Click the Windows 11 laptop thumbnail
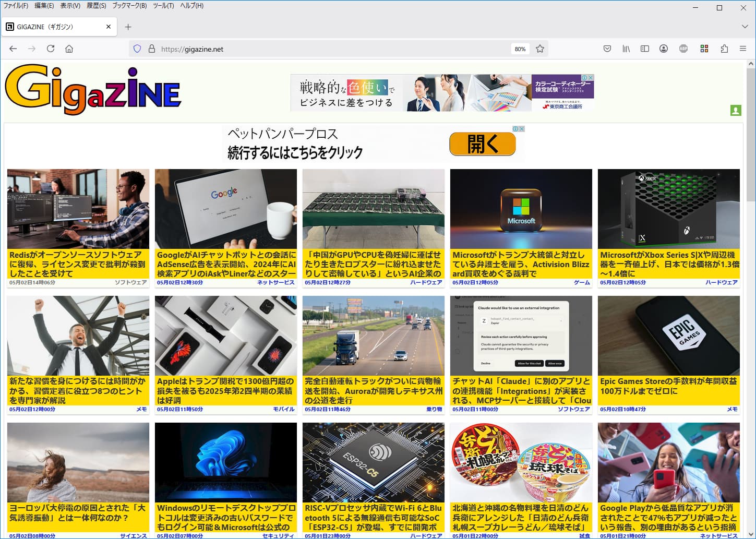The width and height of the screenshot is (756, 539). click(226, 462)
